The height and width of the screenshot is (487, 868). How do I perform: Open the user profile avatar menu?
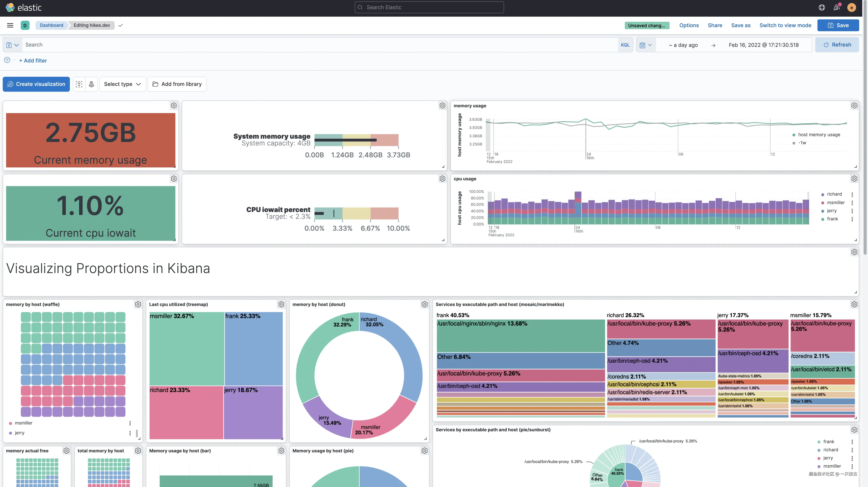[852, 7]
